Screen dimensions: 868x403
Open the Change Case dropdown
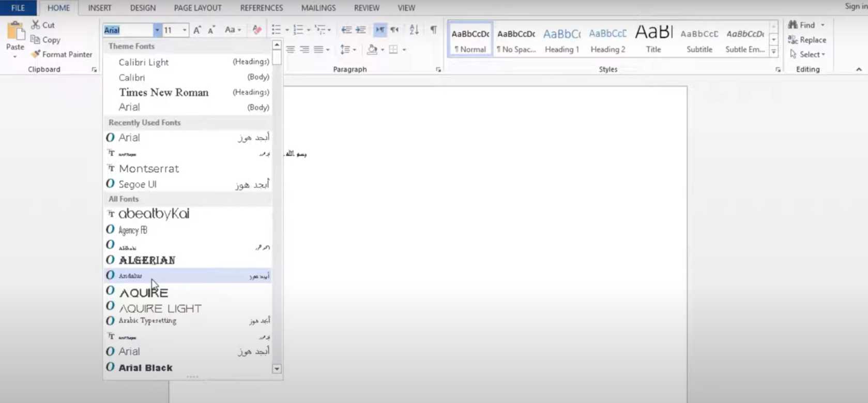[x=233, y=30]
